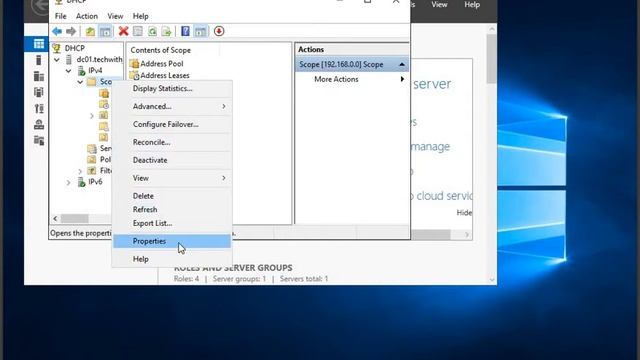Open the View menu in DHCP console
640x360 pixels.
tap(115, 16)
